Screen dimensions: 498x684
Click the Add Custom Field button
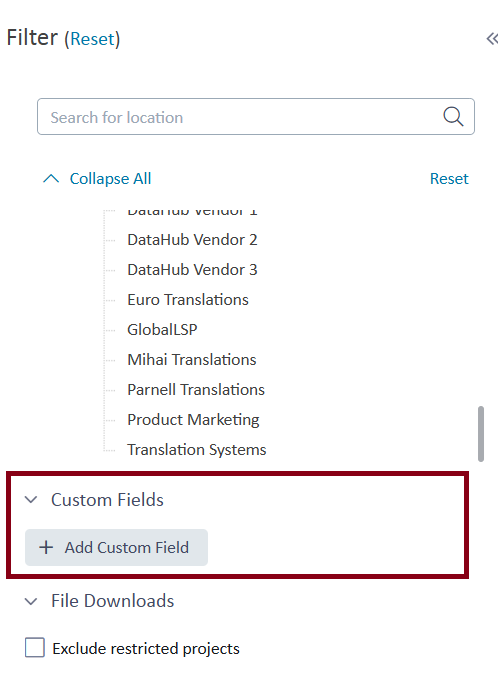point(116,547)
